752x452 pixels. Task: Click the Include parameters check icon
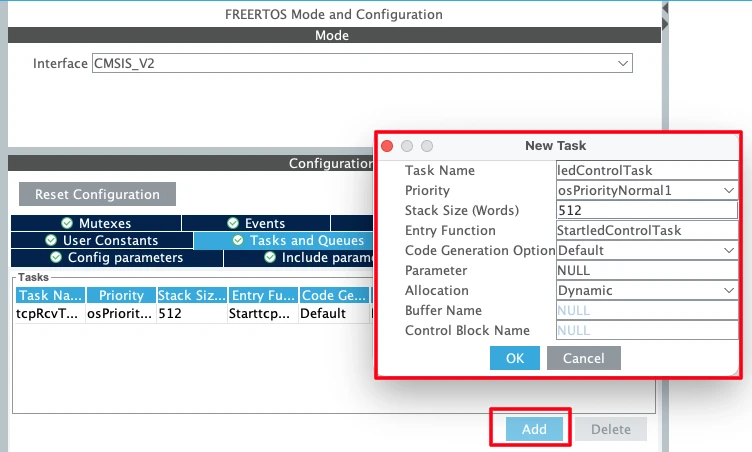(270, 258)
